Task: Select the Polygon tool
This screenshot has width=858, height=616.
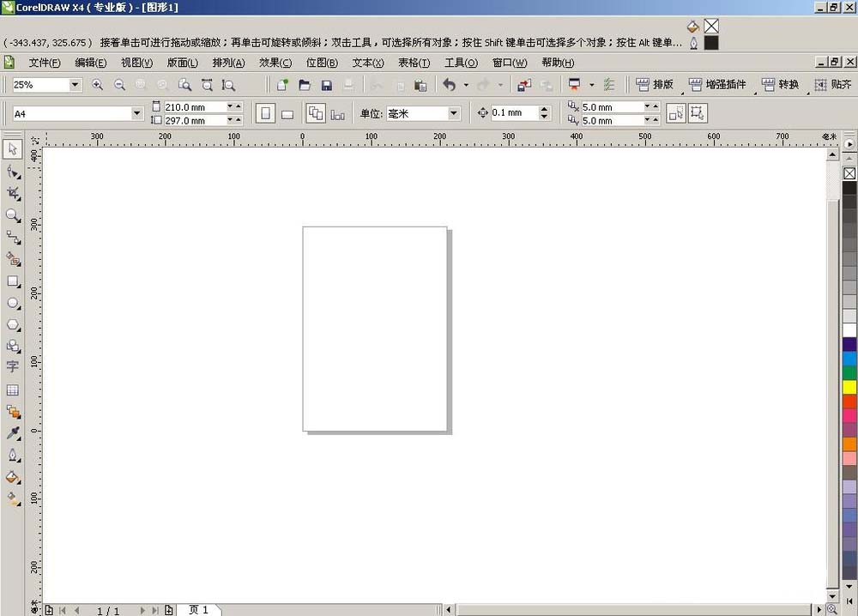Action: point(13,325)
